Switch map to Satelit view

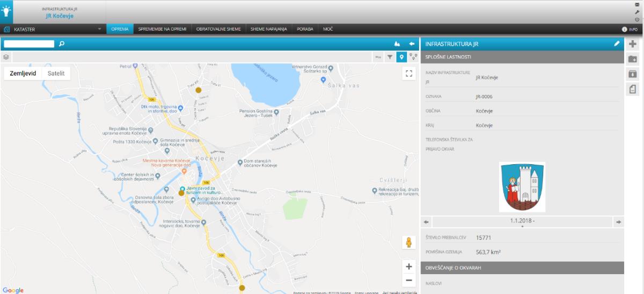(56, 73)
